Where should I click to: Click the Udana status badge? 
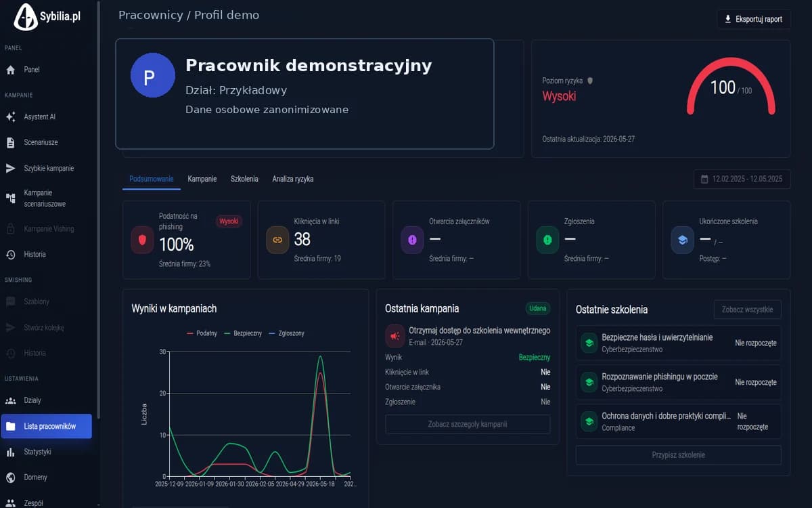pos(538,308)
